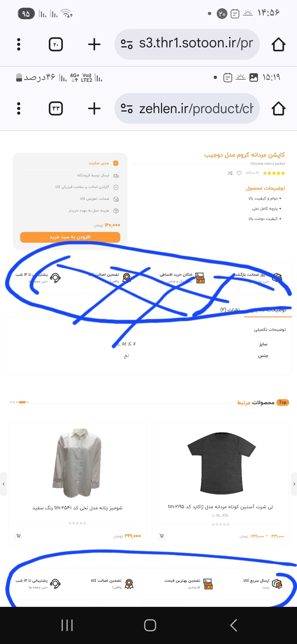The width and height of the screenshot is (297, 644).
Task: Compare product using shuffle arrows icon
Action: 230,173
